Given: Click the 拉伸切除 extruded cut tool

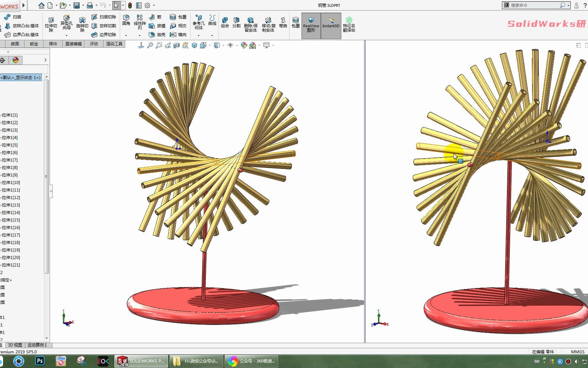Looking at the screenshot, I should coord(51,25).
